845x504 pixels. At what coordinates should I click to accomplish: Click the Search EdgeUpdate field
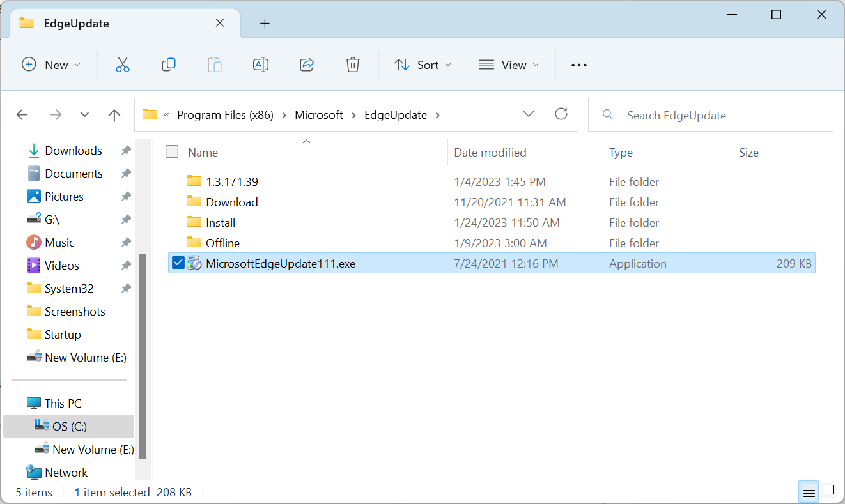(x=711, y=115)
